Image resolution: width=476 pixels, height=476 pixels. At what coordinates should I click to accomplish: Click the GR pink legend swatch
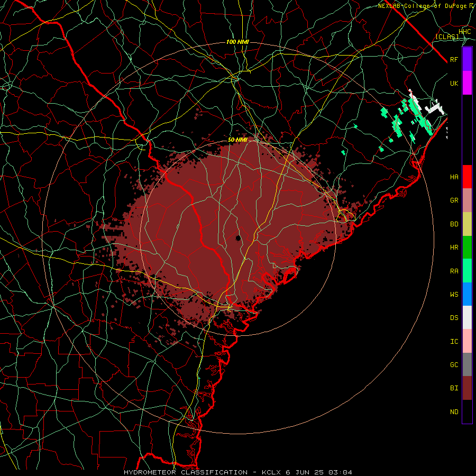click(467, 200)
